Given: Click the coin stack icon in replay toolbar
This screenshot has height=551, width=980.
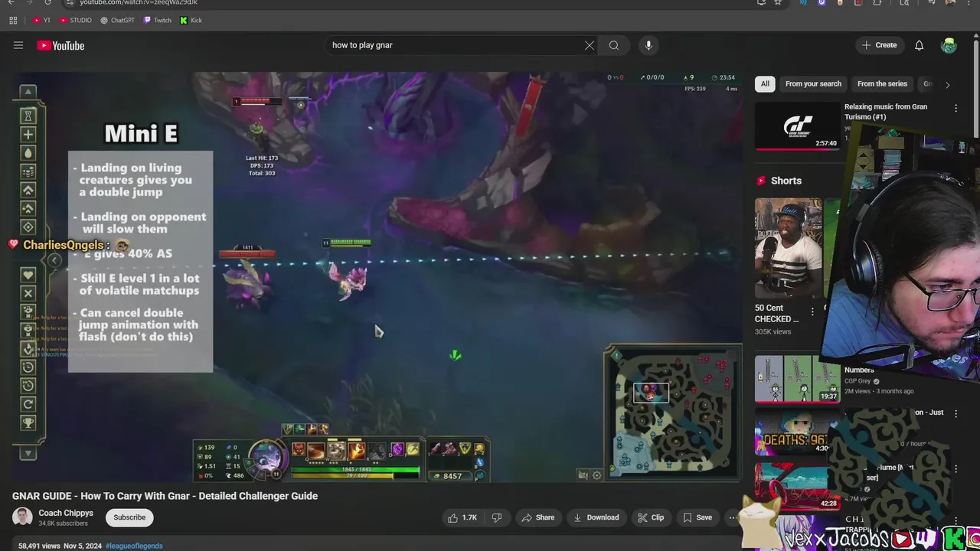Looking at the screenshot, I should pos(28,171).
